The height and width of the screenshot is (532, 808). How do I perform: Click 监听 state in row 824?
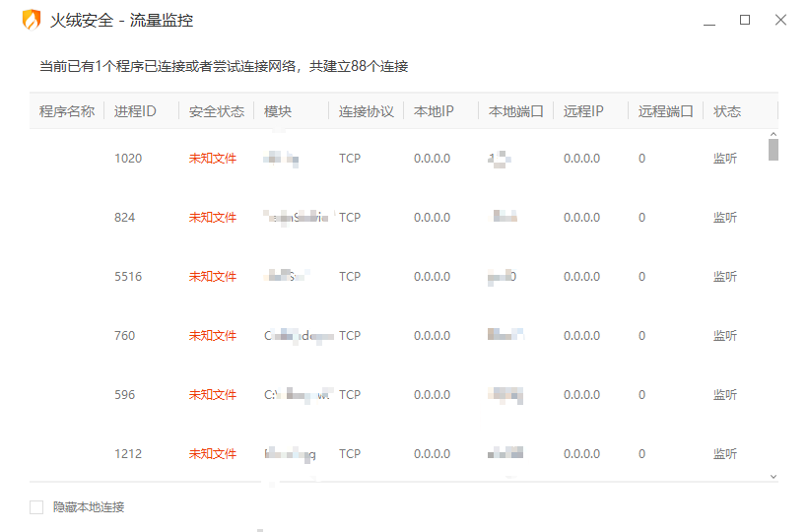click(725, 218)
